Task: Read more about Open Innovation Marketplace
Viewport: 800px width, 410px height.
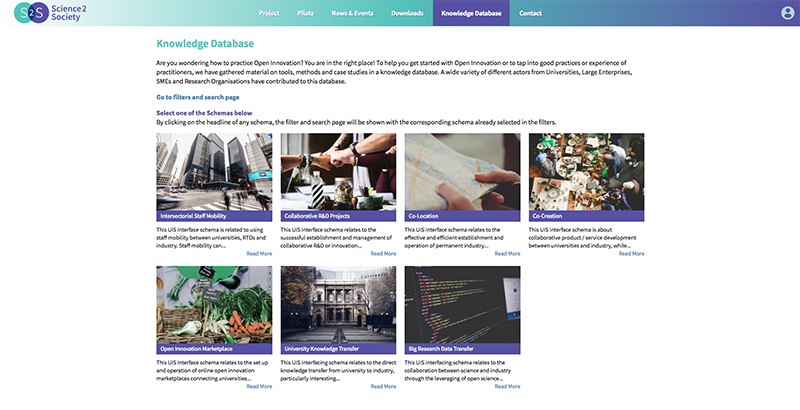Action: (x=259, y=386)
